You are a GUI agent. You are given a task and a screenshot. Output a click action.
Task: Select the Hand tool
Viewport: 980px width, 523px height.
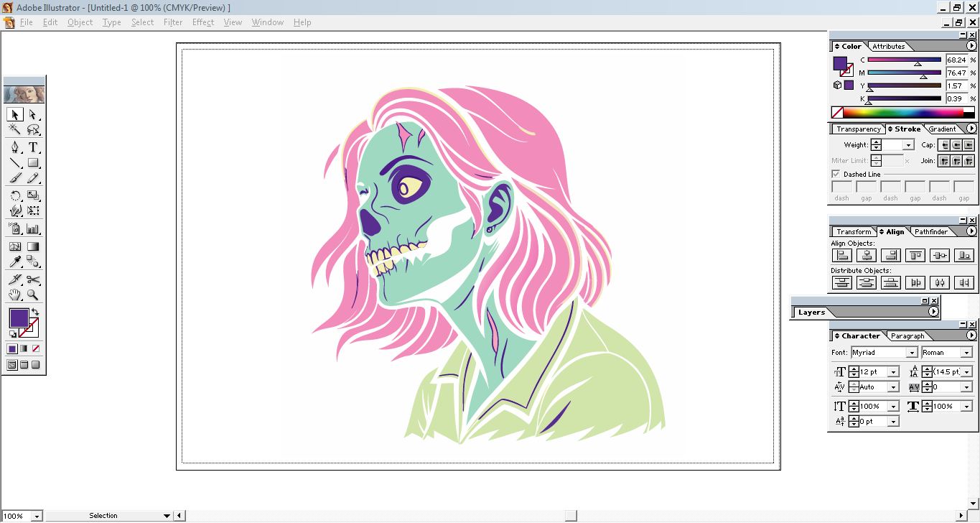[14, 295]
